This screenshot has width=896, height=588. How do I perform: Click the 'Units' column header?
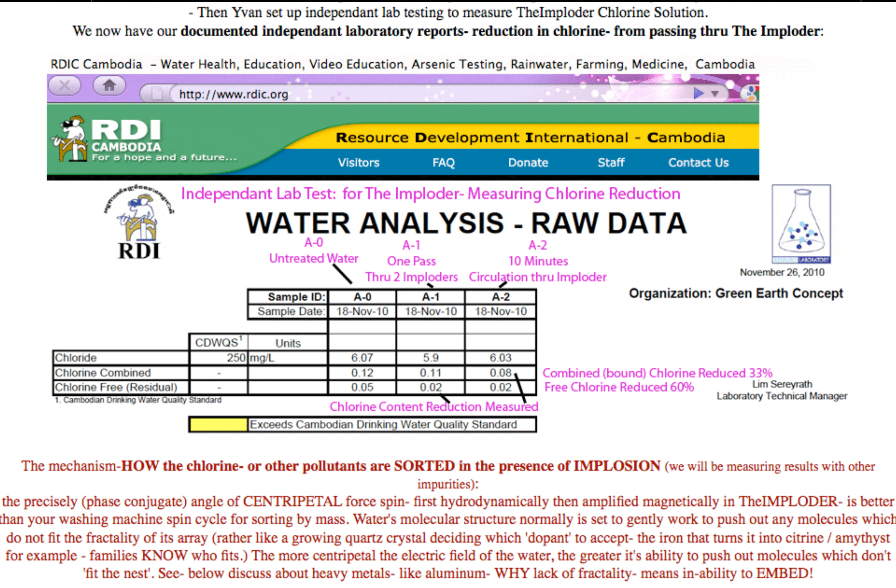tap(288, 343)
